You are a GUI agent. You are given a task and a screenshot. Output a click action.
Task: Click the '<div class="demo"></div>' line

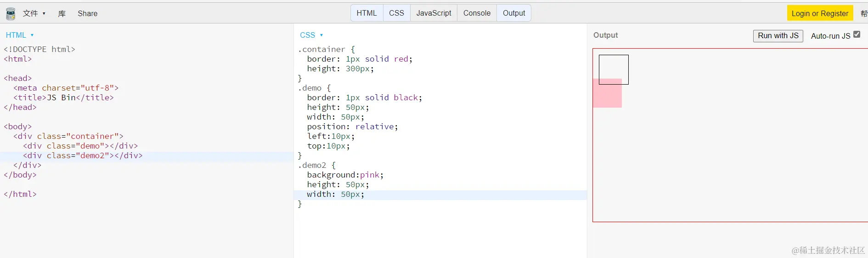tap(80, 146)
